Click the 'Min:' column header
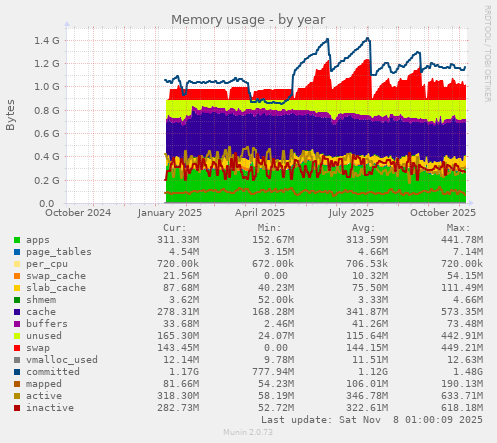The height and width of the screenshot is (443, 497). 269,228
